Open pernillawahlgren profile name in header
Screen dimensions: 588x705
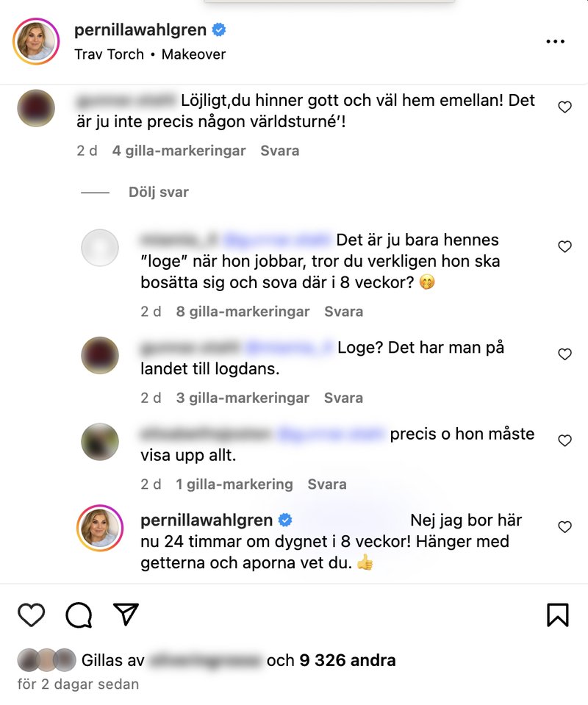[x=140, y=29]
